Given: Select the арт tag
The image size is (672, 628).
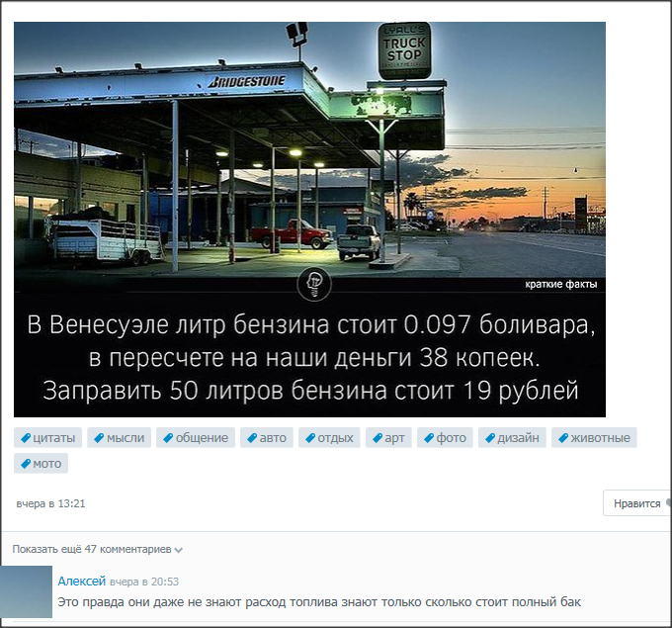Looking at the screenshot, I should point(388,438).
